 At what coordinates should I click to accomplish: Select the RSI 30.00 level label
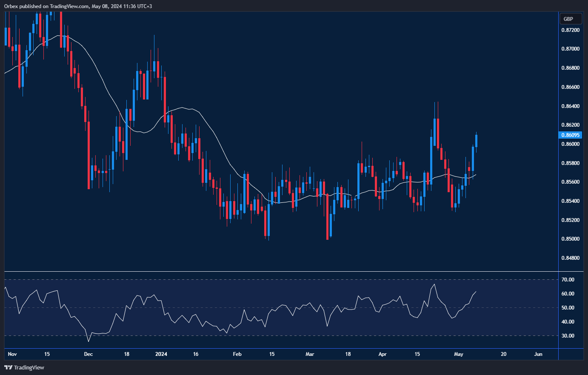click(568, 336)
